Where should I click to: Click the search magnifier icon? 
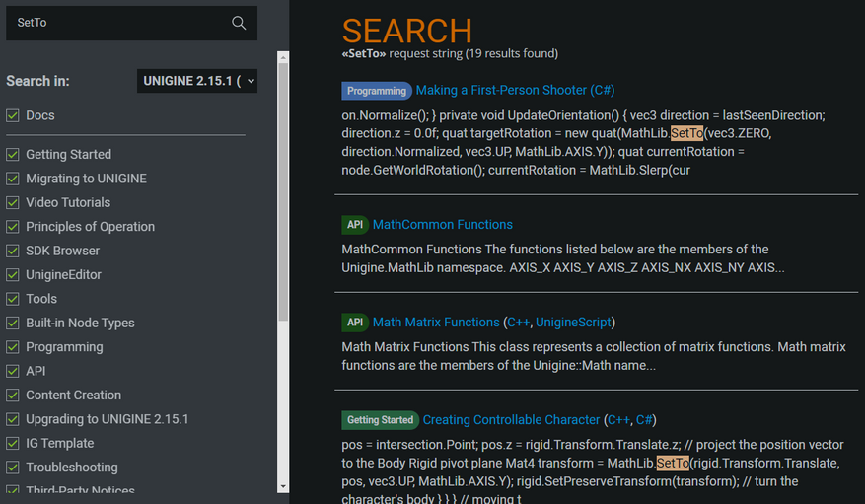click(x=239, y=23)
